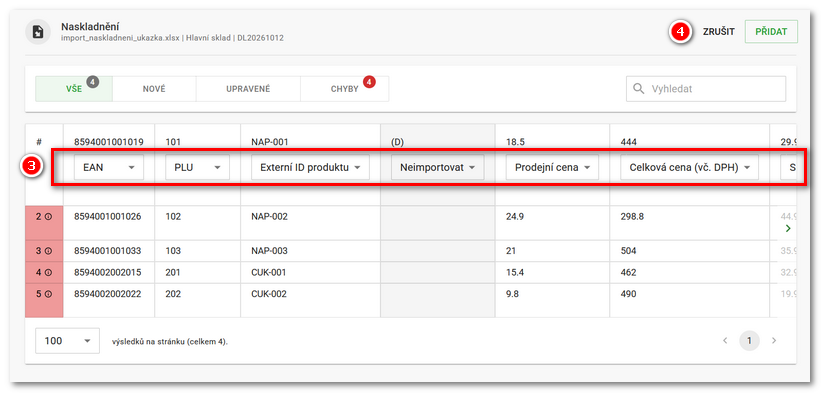Screen dimensions: 821x393
Task: Go to the previous results page
Action: (725, 341)
